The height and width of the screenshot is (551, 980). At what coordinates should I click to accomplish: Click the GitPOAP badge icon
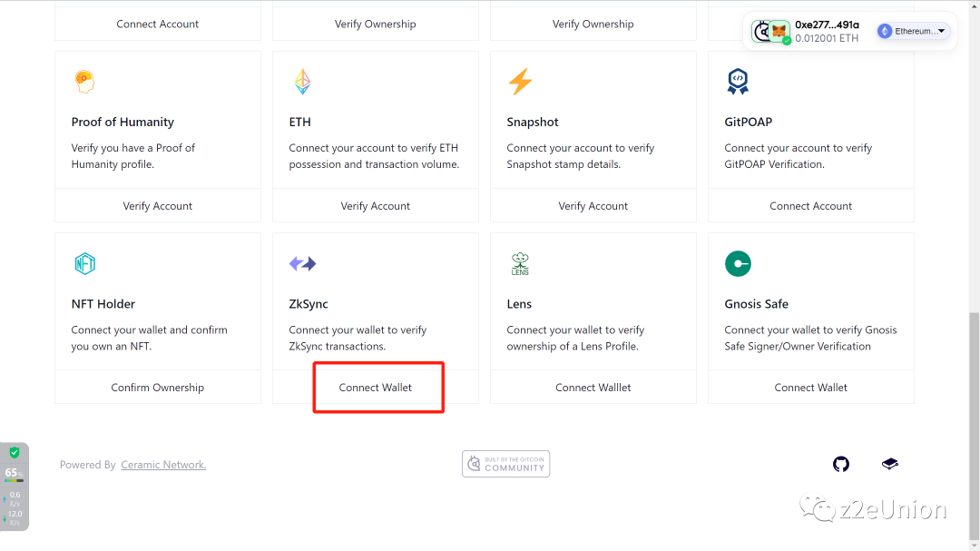click(738, 82)
